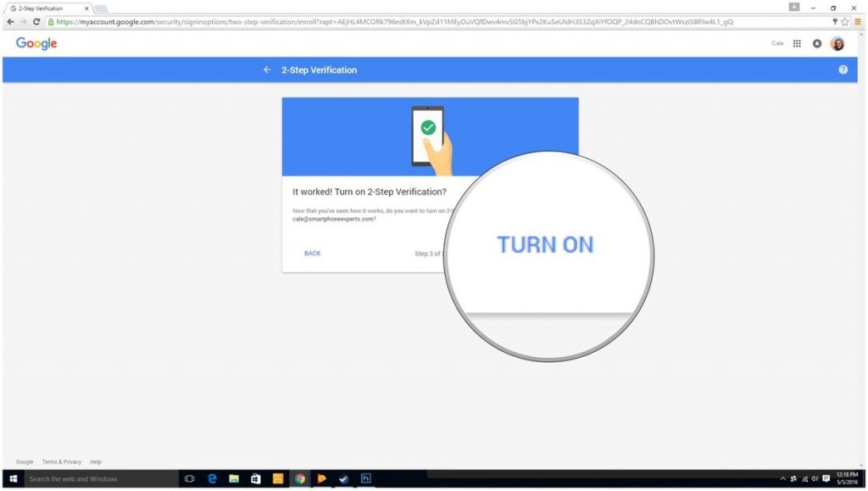Open Windows Start menu

pyautogui.click(x=14, y=479)
